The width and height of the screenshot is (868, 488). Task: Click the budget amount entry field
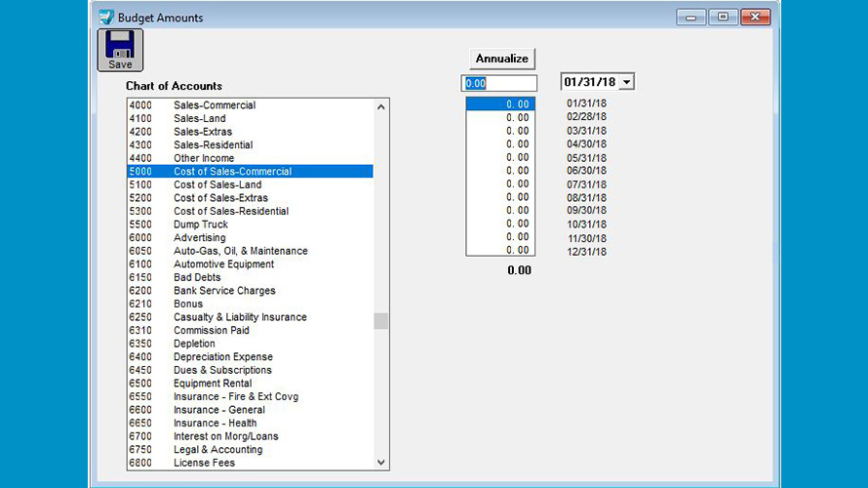[498, 84]
